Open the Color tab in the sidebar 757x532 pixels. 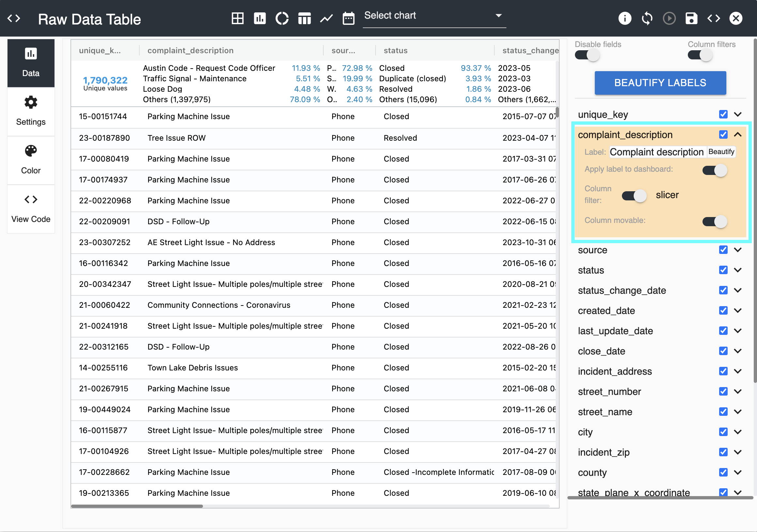[31, 160]
